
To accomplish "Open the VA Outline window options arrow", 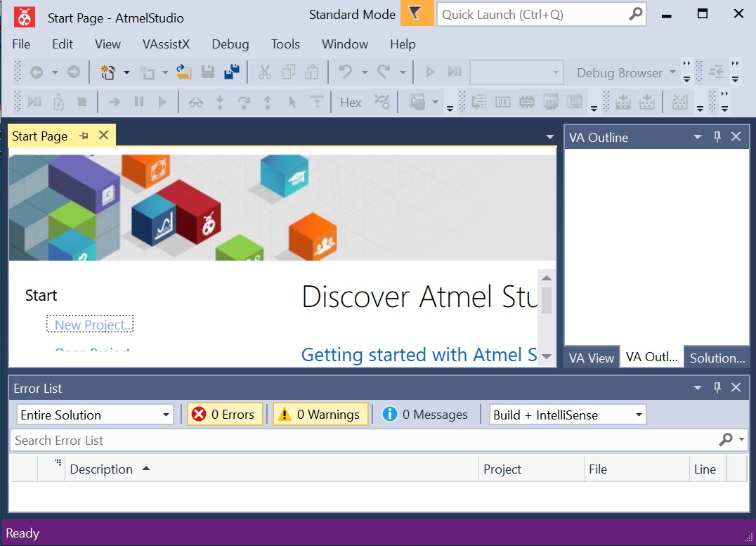I will (697, 137).
